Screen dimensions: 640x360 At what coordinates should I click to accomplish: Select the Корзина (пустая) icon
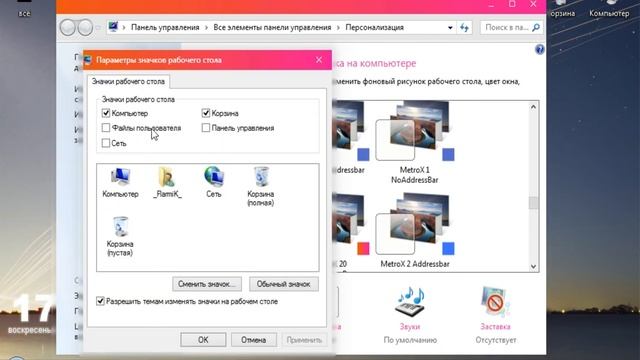point(120,236)
